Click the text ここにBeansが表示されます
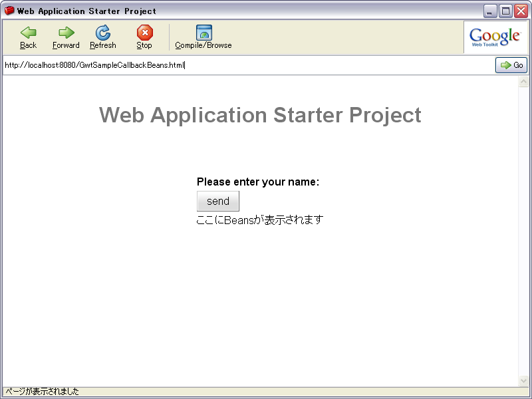532x399 pixels. pyautogui.click(x=259, y=219)
